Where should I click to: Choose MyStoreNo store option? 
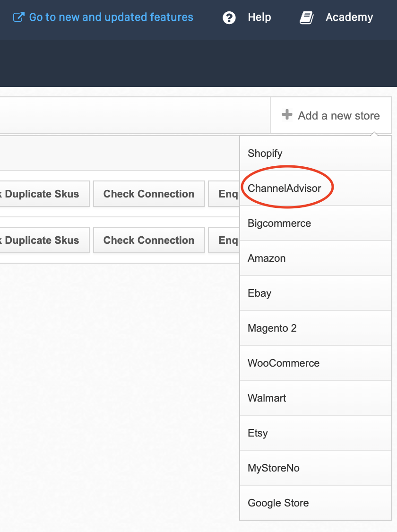(316, 468)
